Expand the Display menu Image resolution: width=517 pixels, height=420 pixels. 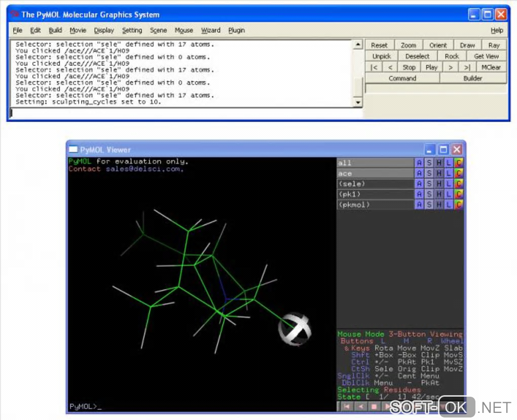click(x=104, y=30)
